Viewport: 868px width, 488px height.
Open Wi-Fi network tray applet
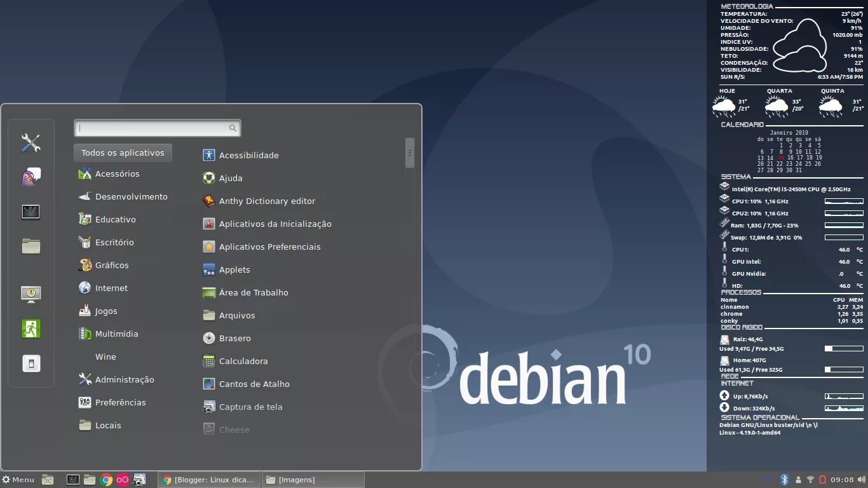coord(810,480)
